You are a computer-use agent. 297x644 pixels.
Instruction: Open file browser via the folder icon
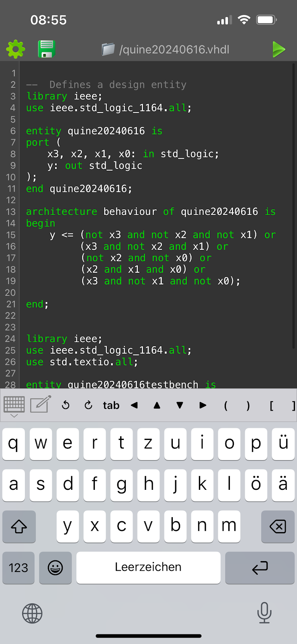tap(108, 50)
